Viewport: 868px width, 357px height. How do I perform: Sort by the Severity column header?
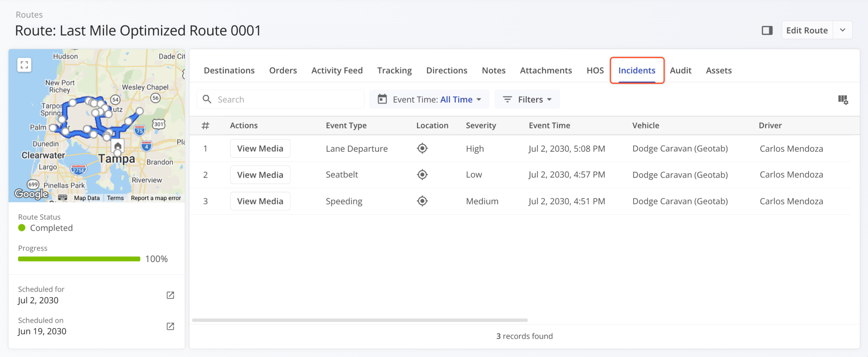481,126
